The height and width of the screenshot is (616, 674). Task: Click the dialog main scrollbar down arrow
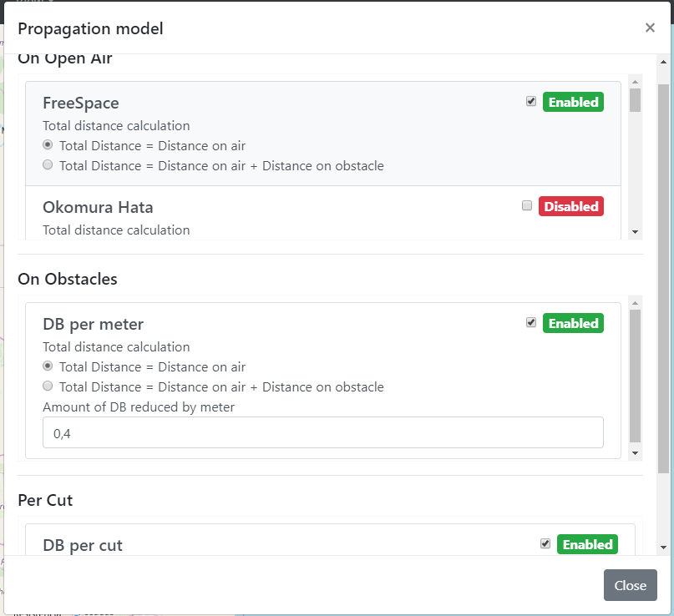pos(663,548)
